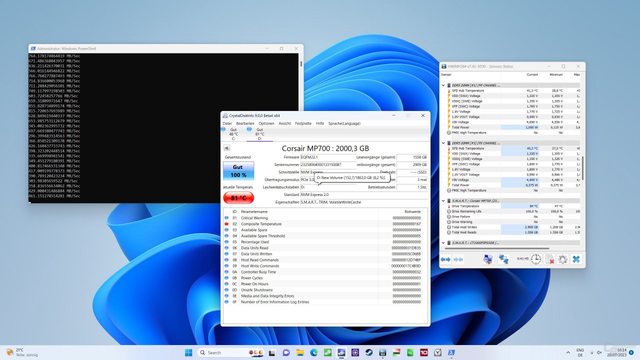This screenshot has height=360, width=640.
Task: Open File Explorer from the taskbar
Action: [300, 352]
